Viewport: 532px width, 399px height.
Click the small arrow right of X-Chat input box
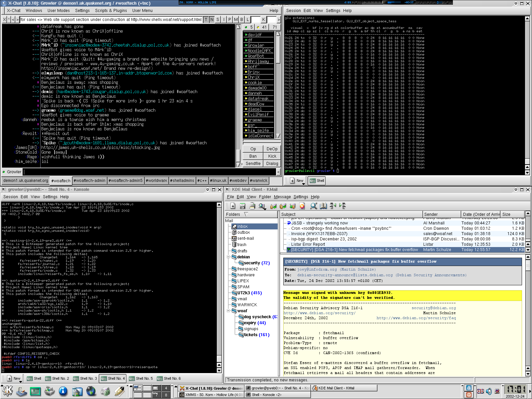(278, 172)
